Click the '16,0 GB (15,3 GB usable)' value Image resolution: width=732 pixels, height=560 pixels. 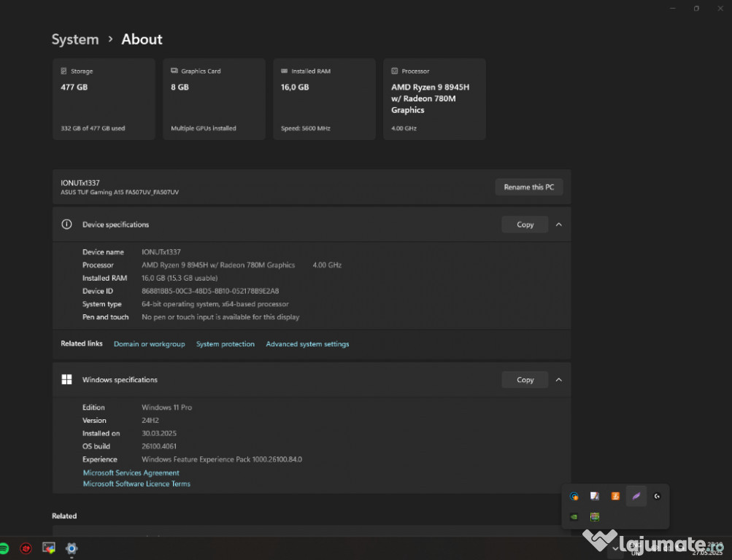click(x=180, y=278)
